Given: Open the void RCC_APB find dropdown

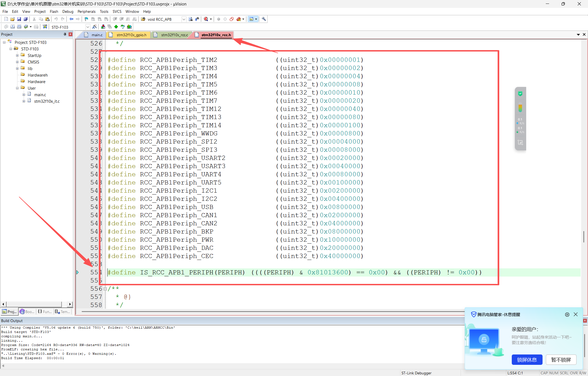Looking at the screenshot, I should coord(184,19).
